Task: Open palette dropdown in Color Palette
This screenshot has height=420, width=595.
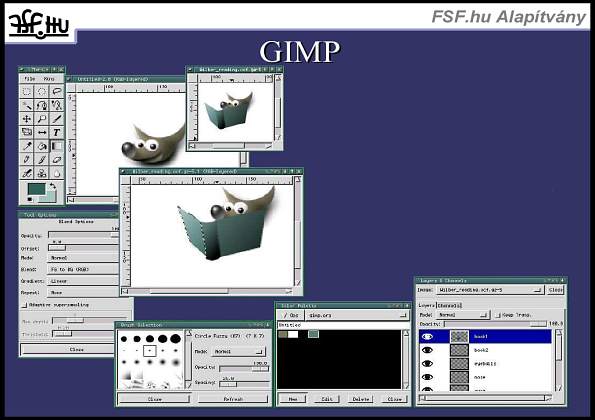Action: tap(357, 315)
